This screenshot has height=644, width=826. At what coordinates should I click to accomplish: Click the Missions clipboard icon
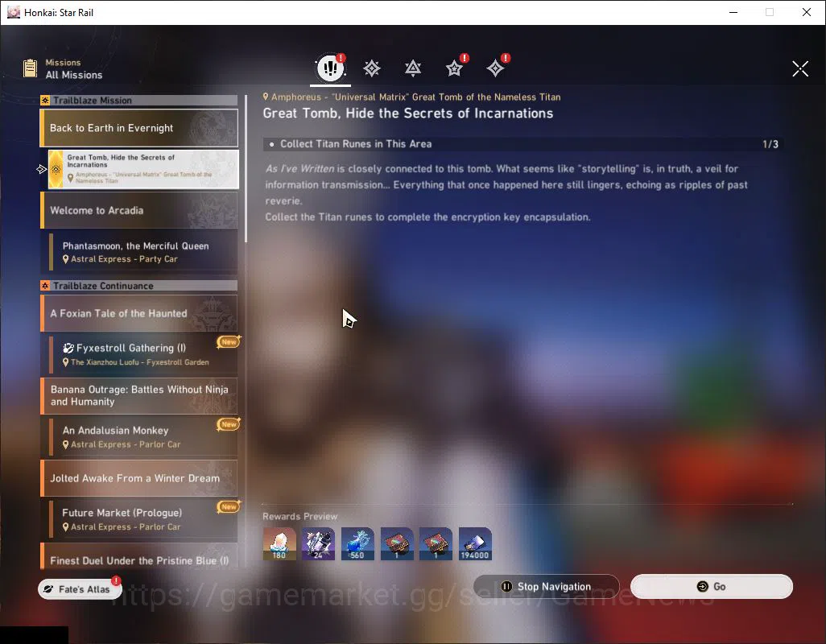(30, 68)
